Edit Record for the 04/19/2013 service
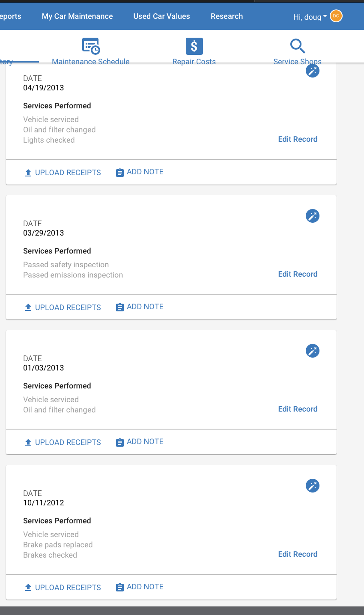 (298, 139)
